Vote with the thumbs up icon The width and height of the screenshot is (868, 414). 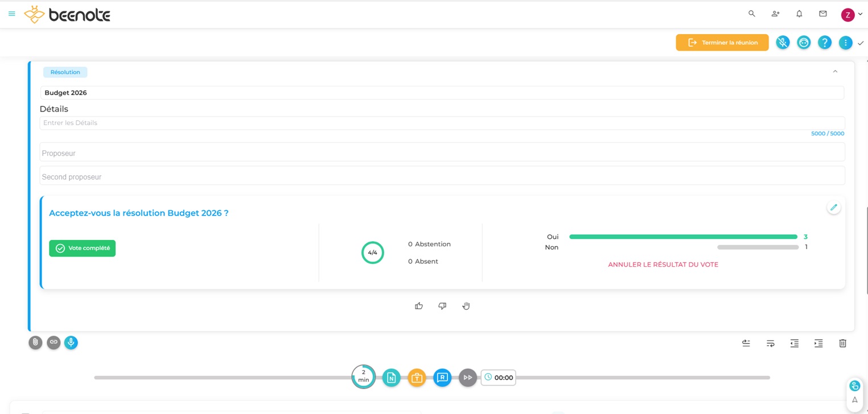(419, 306)
